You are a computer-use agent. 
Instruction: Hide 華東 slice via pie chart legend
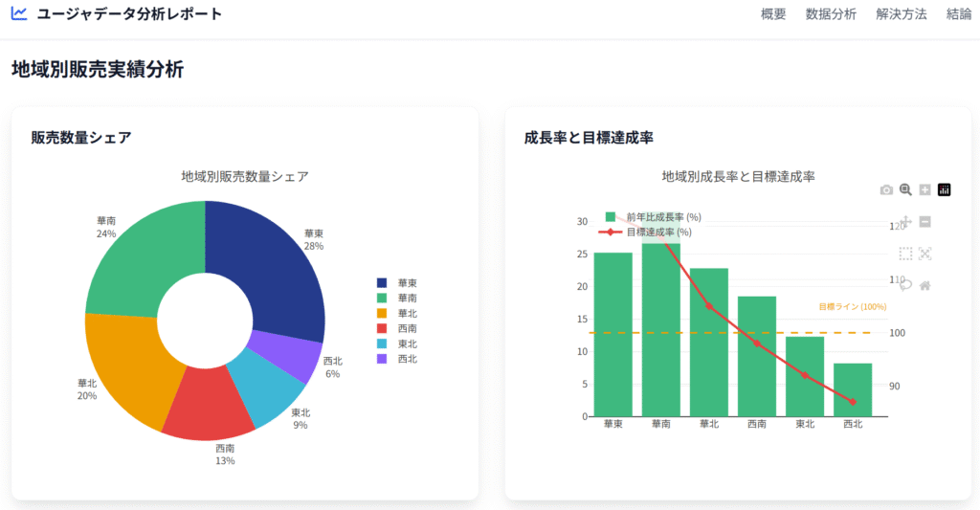(397, 282)
